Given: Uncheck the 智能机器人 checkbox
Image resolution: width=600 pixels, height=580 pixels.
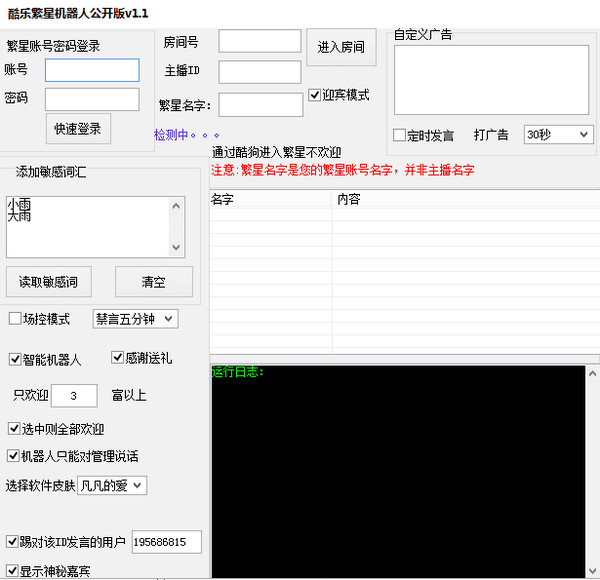Looking at the screenshot, I should 15,359.
